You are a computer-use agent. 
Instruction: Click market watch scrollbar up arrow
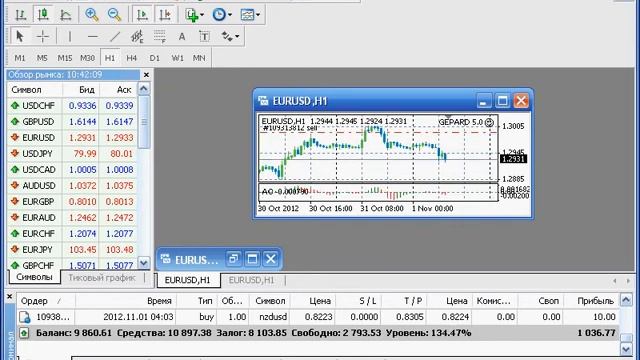(144, 89)
